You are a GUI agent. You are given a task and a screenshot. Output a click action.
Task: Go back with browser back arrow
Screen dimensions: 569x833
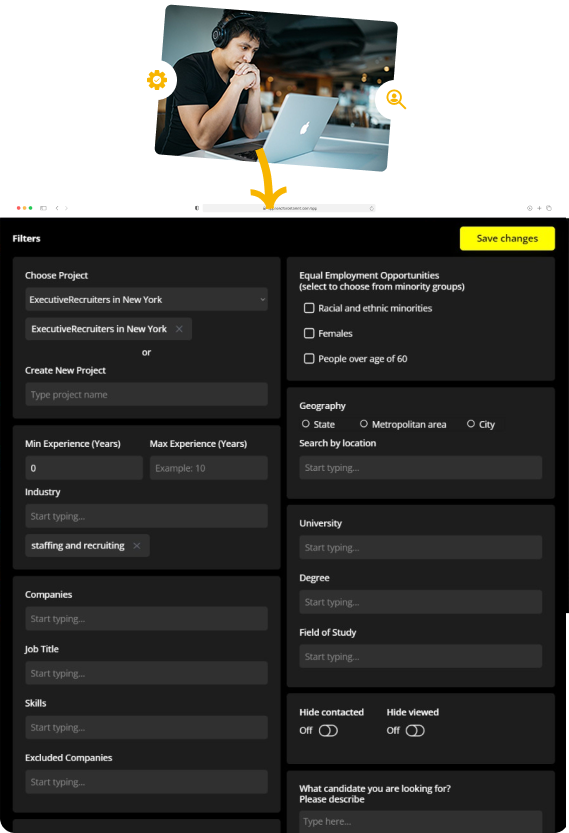pyautogui.click(x=57, y=208)
